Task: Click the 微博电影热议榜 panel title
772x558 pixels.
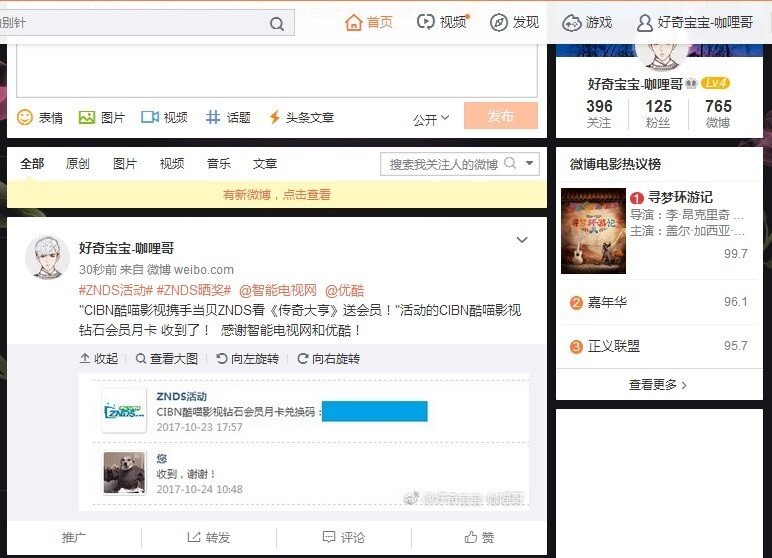Action: pyautogui.click(x=615, y=164)
